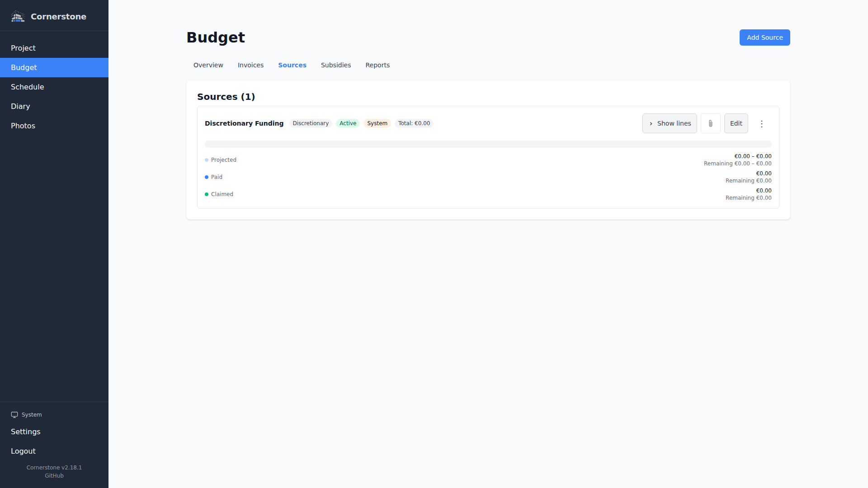Click the Projected €0.00 – €0.00 amount

tap(753, 156)
